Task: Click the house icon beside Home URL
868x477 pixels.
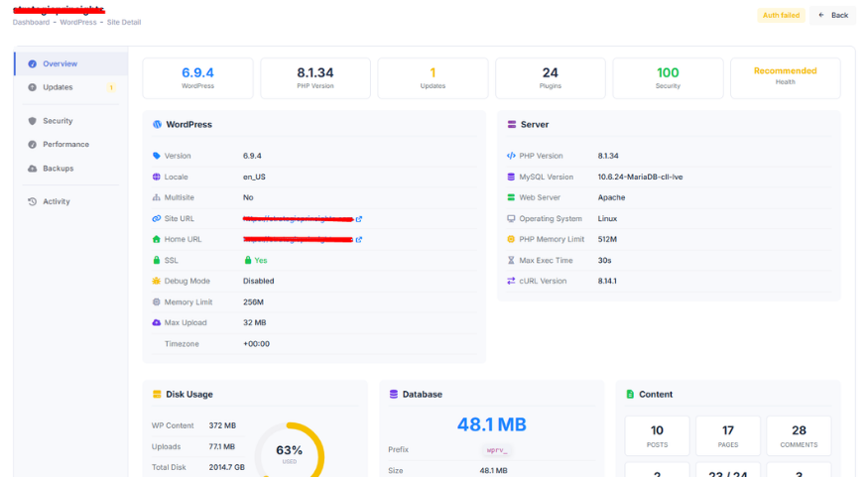Action: click(x=156, y=240)
